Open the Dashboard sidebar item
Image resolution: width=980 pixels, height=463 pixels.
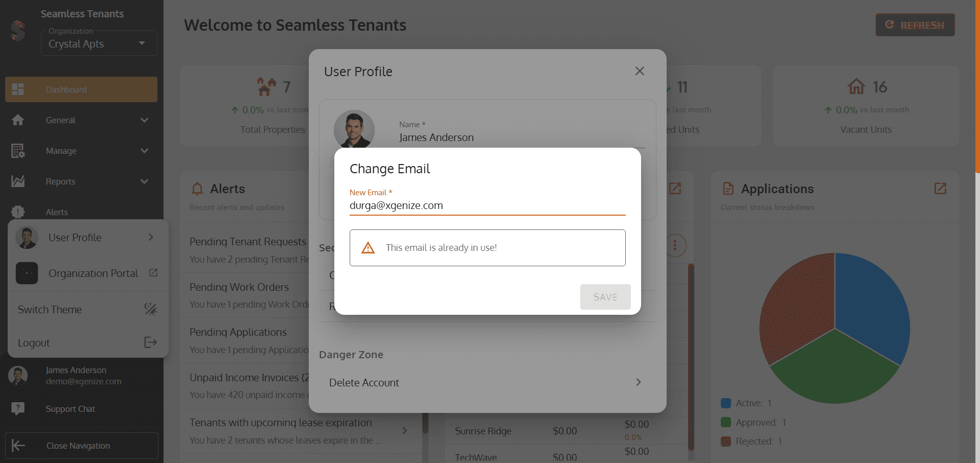point(81,89)
